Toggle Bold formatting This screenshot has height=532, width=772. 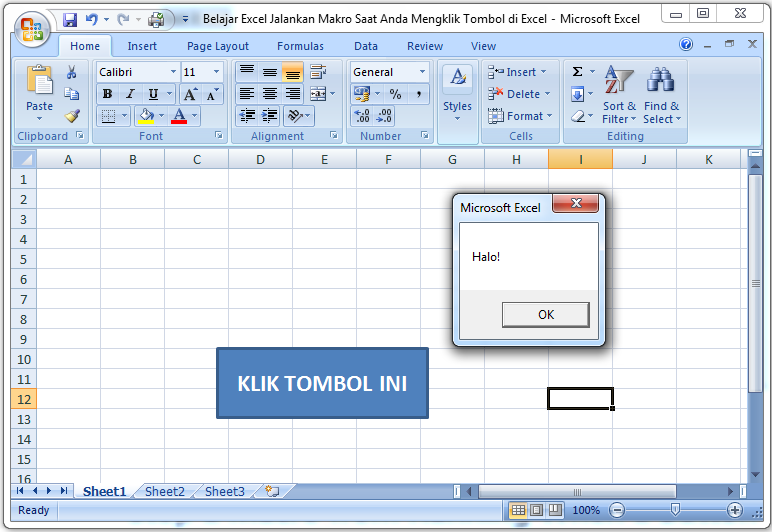tap(107, 94)
